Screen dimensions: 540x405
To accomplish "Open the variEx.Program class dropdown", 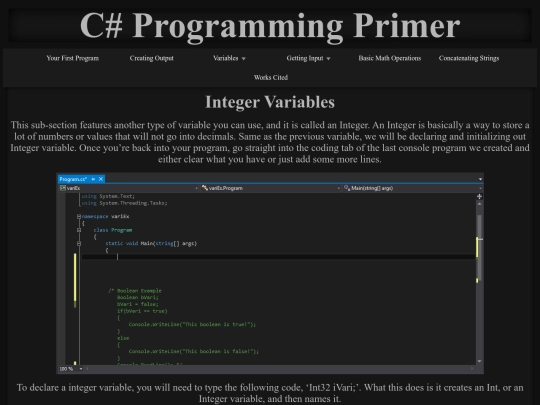I will [339, 188].
